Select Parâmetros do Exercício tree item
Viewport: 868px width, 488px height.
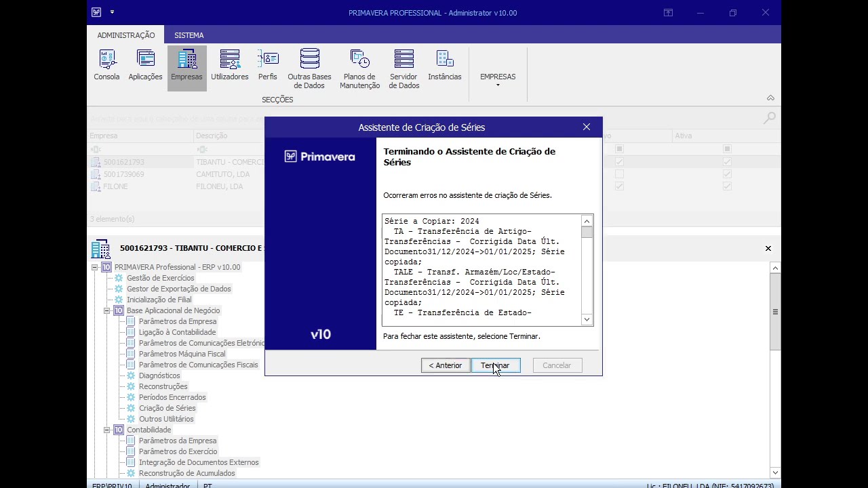(x=178, y=451)
